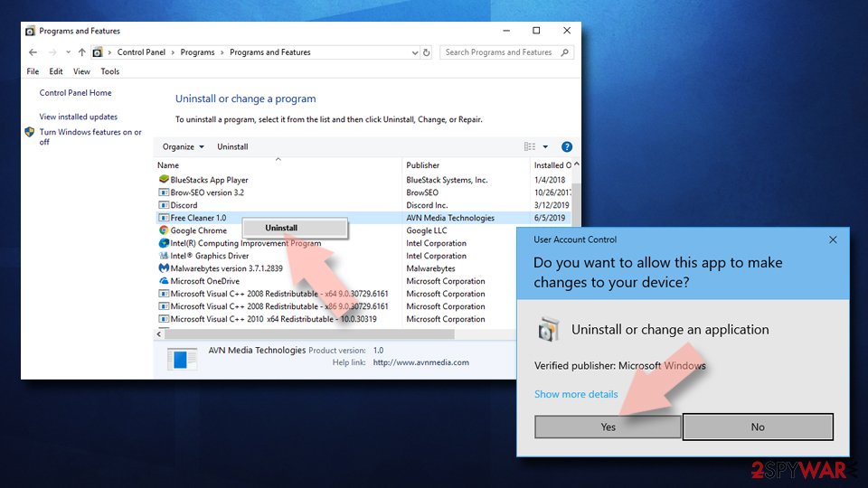This screenshot has height=488, width=868.
Task: Click Programs in the breadcrumb path
Action: [x=197, y=52]
